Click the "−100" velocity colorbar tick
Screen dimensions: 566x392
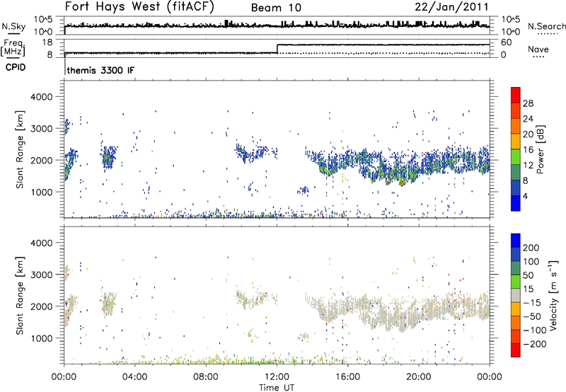tap(535, 330)
